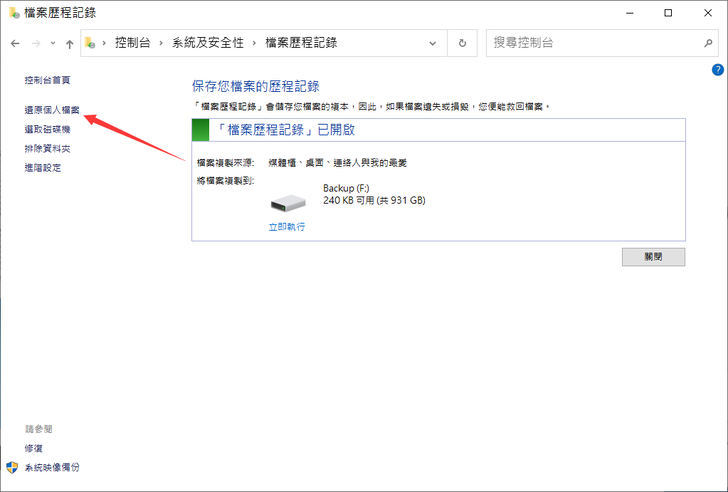Open 還原個人檔案 in the left sidebar
This screenshot has width=728, height=492.
tap(52, 109)
